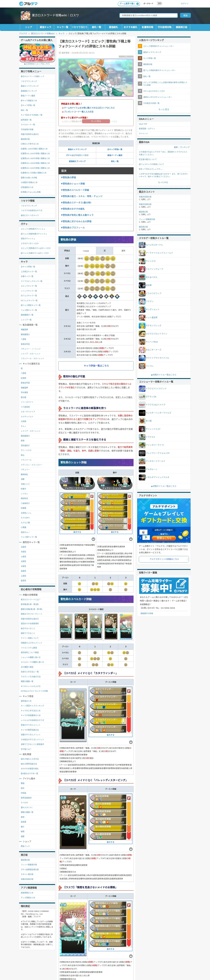
Task: Click the Q&A TOP link
Action: click(143, 124)
